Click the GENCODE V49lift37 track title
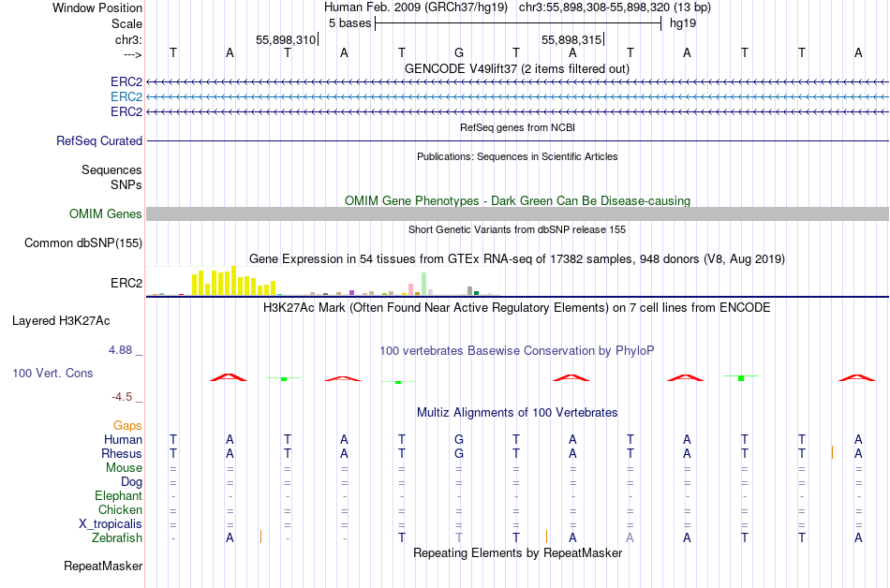The image size is (890, 588). (x=517, y=68)
